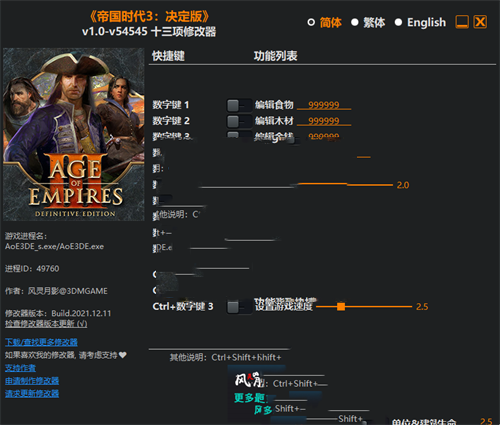Open the 支持作者 link
The width and height of the screenshot is (500, 425).
(20, 368)
